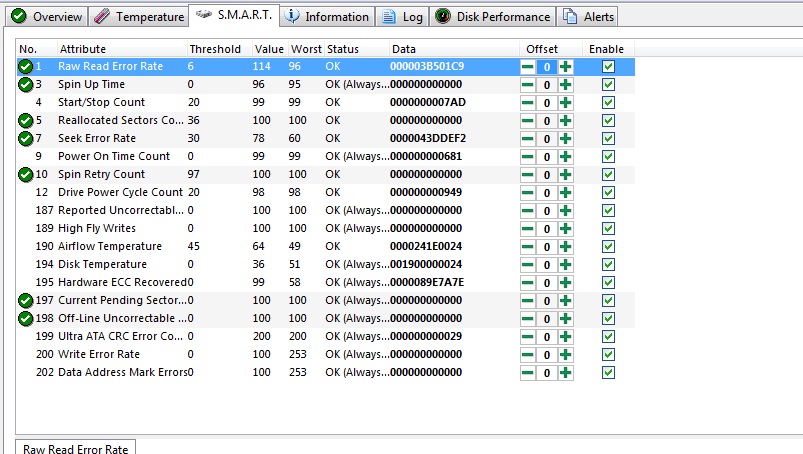Sort by the Attribute column header
Screen dimensions: 803x454
(x=122, y=49)
